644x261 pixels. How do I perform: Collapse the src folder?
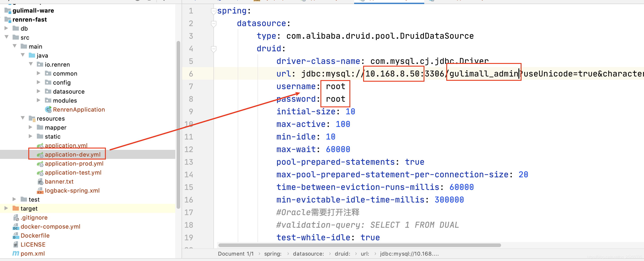tap(7, 37)
